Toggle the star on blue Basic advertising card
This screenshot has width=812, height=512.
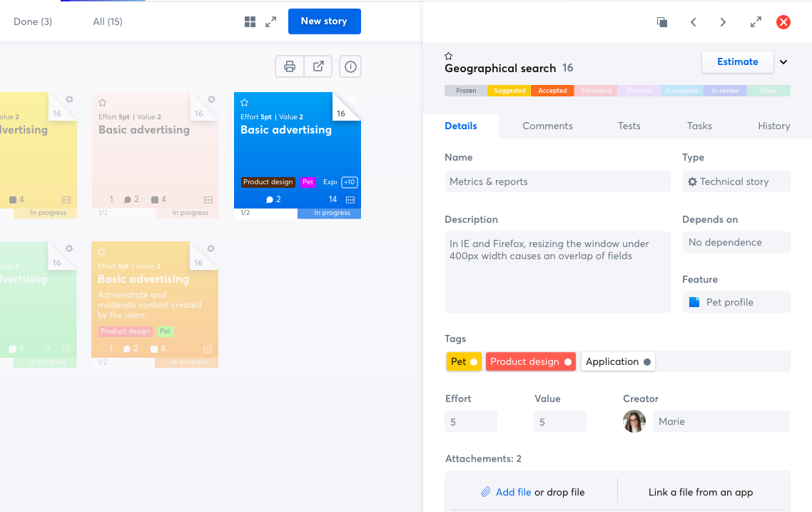coord(245,103)
